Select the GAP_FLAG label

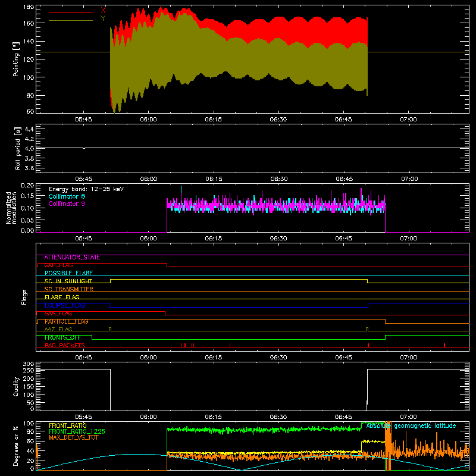pyautogui.click(x=58, y=265)
